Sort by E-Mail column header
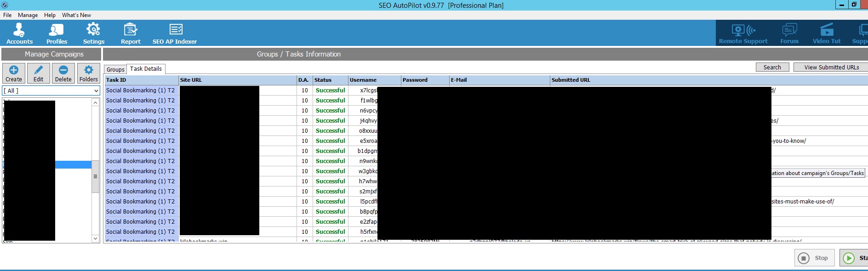Screen dimensions: 868x271 (499, 80)
